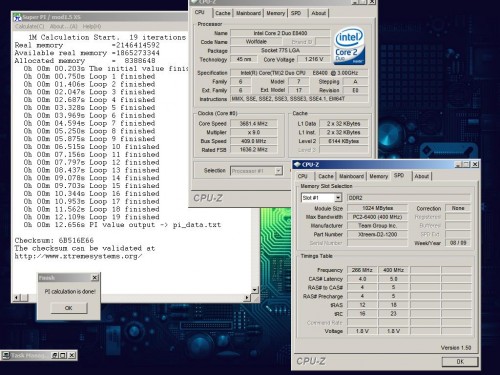Open the Calculate menu in Super PI

tap(30, 26)
